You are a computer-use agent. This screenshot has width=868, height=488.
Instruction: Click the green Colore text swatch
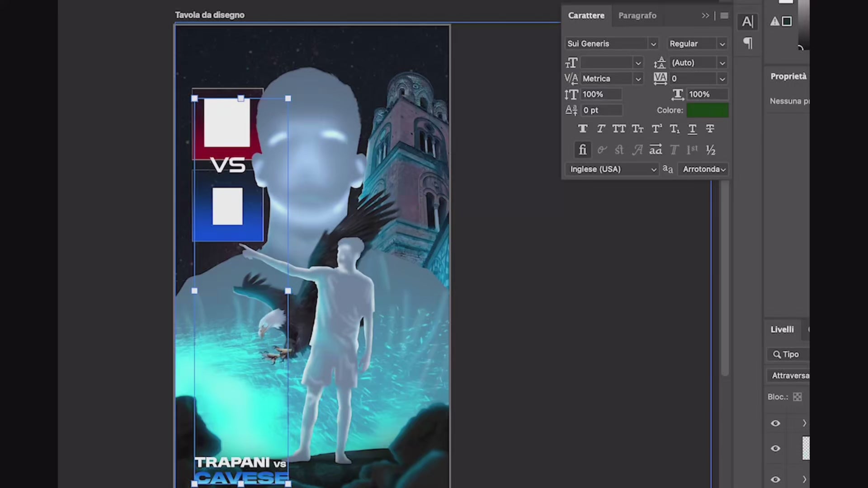tap(707, 110)
